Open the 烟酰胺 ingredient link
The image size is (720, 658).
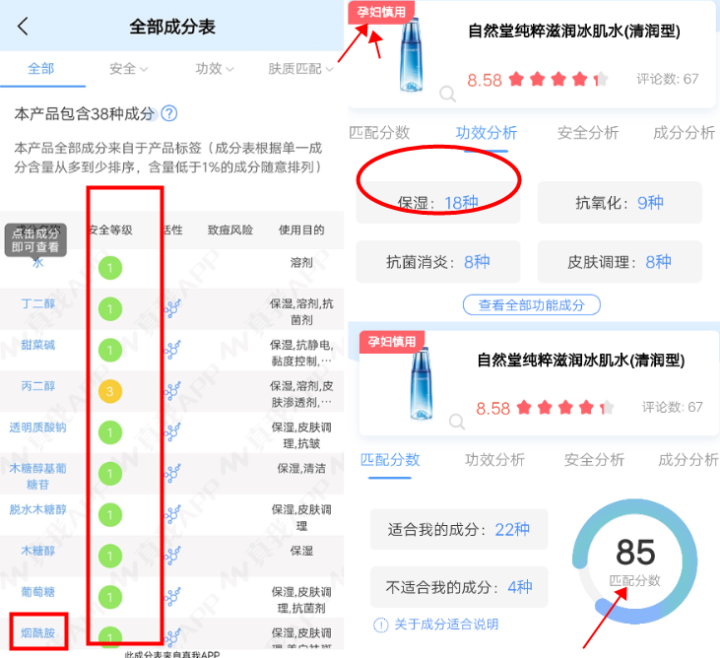tap(38, 633)
